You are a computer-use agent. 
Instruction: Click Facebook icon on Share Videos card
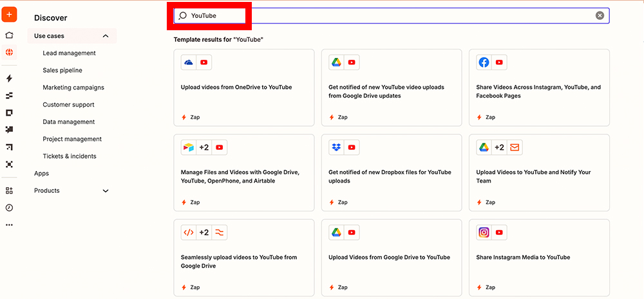[484, 62]
